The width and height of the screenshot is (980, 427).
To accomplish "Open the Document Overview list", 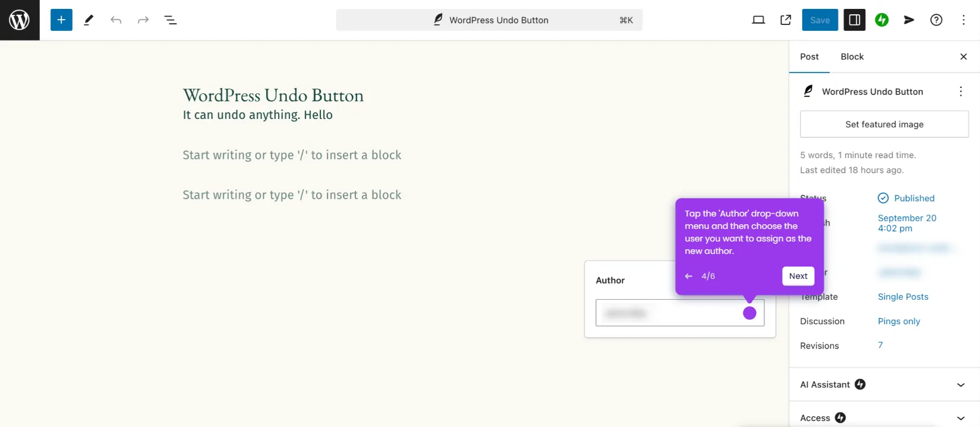I will click(171, 20).
